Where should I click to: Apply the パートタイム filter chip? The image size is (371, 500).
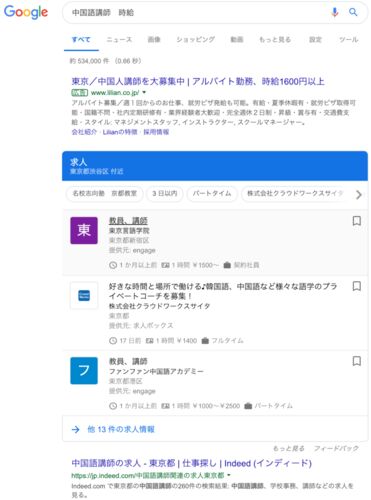coord(212,193)
